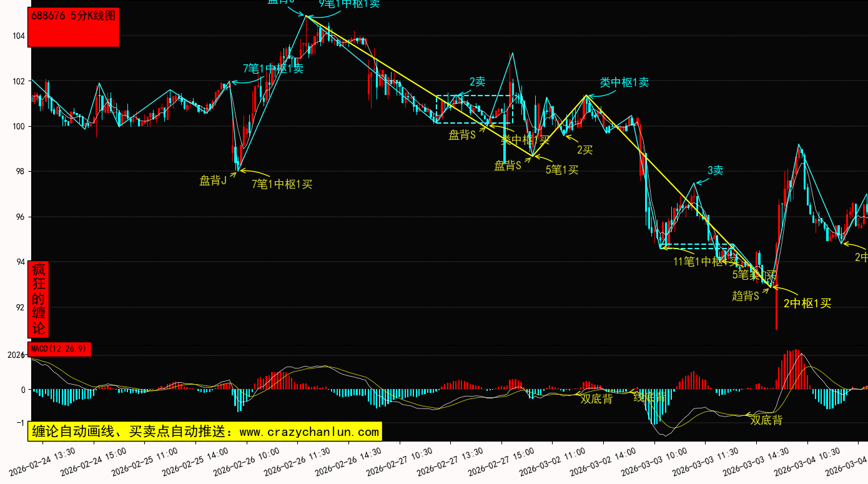The image size is (868, 484).
Task: Click the 688676 5分K线图 title box
Action: click(74, 27)
